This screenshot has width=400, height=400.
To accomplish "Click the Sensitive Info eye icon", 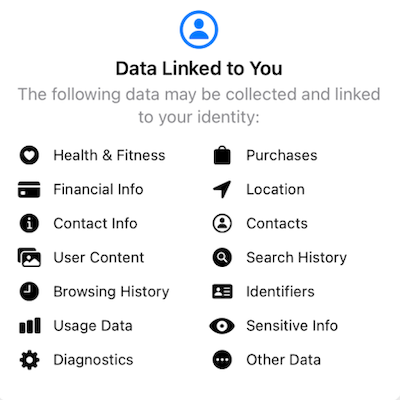I will pyautogui.click(x=222, y=326).
